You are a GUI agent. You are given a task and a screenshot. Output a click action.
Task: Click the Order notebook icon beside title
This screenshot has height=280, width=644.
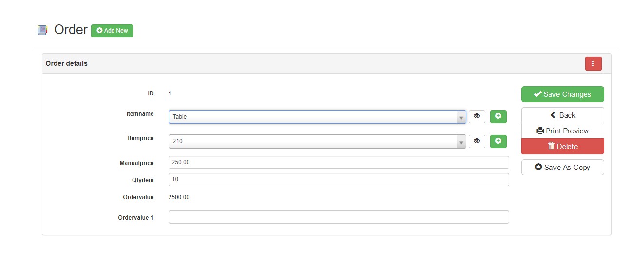42,30
